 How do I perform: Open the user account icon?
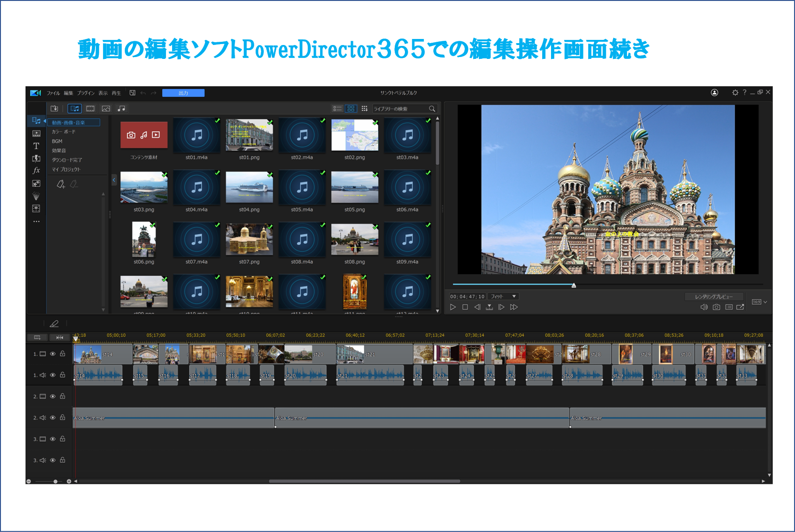(715, 93)
